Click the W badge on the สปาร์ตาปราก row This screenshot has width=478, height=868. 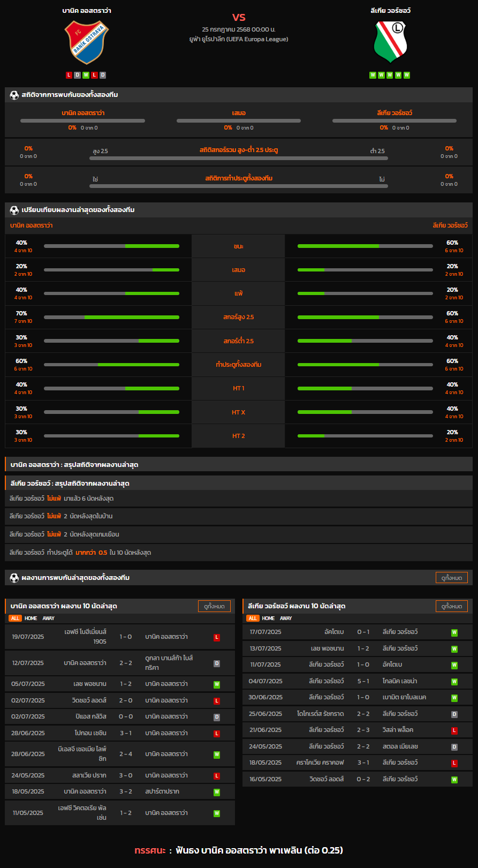217,792
